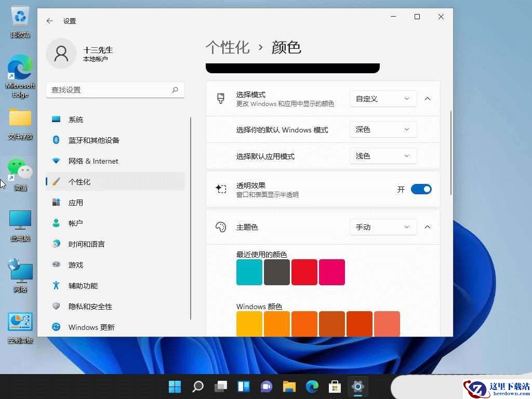
Task: Collapse the 主题色 section chevron
Action: [x=428, y=227]
